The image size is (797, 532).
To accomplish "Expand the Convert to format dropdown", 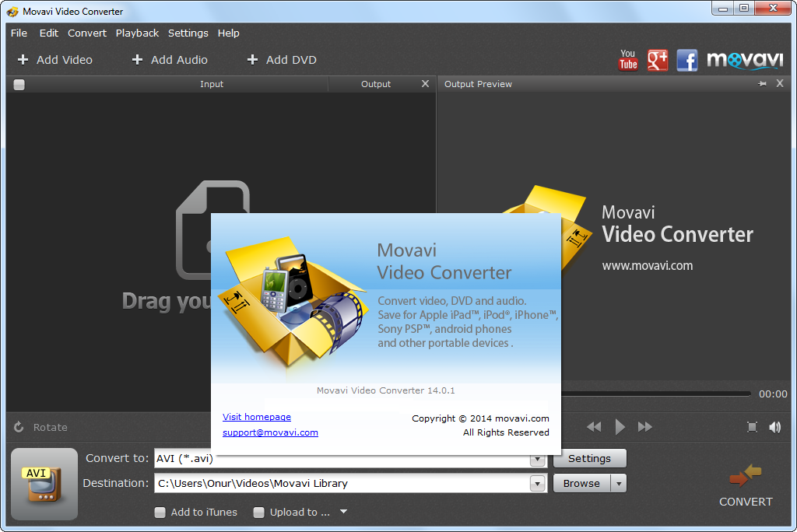I will [x=537, y=459].
